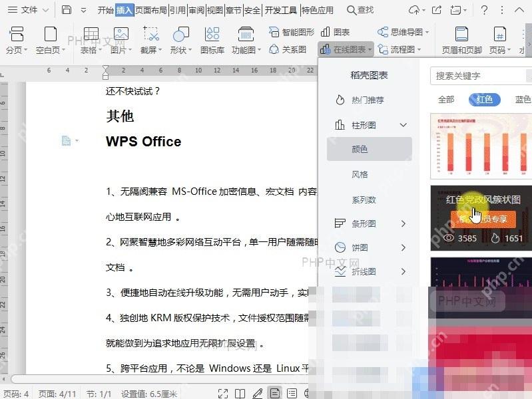Image resolution: width=532 pixels, height=399 pixels.
Task: Open the 形状 shapes tool
Action: (x=181, y=41)
